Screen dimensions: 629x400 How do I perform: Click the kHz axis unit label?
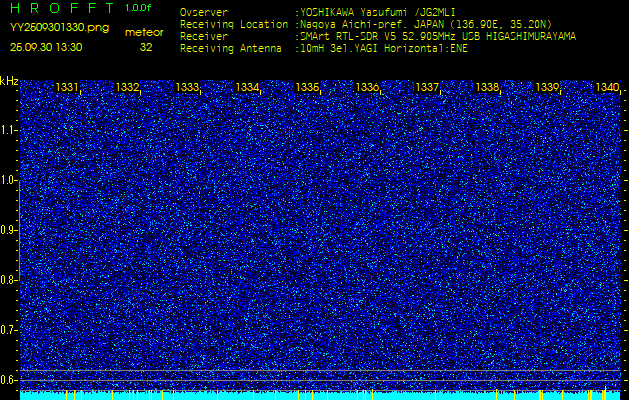pos(9,81)
